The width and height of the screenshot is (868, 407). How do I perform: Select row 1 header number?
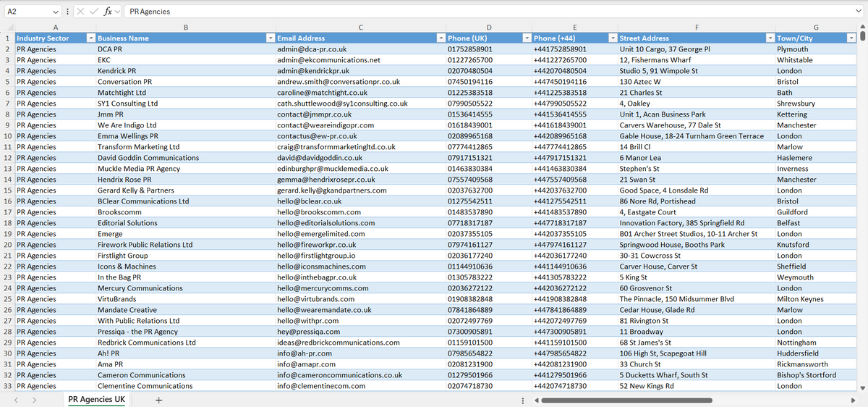pyautogui.click(x=7, y=38)
